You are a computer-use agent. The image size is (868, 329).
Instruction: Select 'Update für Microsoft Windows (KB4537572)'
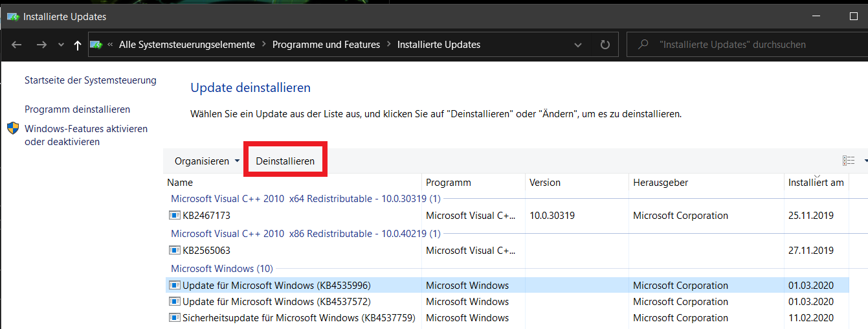[x=507, y=302]
